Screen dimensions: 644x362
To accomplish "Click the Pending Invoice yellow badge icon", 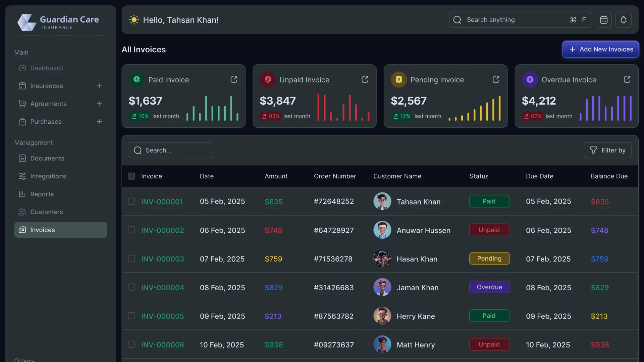I will [x=398, y=79].
